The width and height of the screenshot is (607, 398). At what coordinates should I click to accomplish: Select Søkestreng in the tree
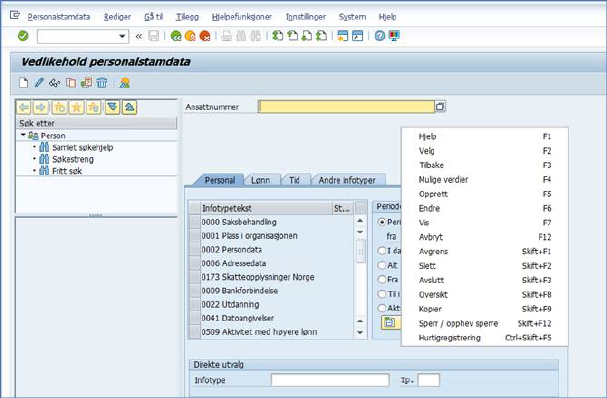73,159
